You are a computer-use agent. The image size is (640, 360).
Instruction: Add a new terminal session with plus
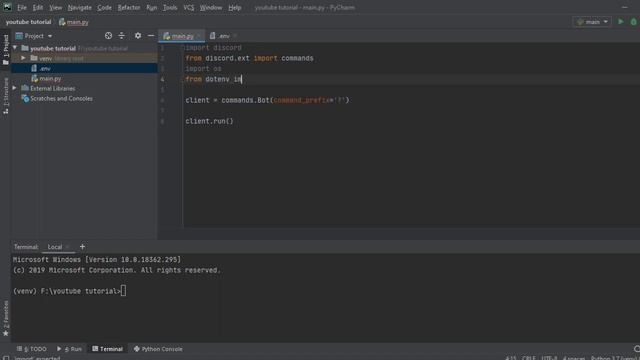[82, 247]
